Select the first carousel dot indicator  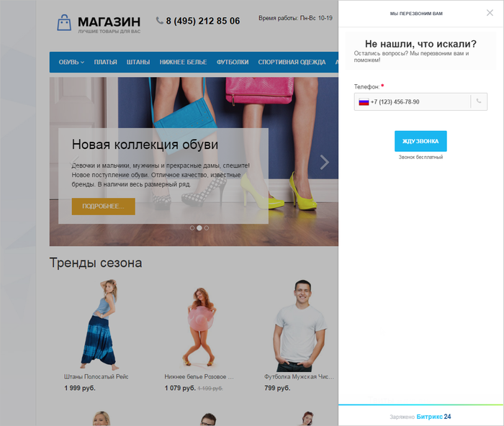[x=192, y=228]
